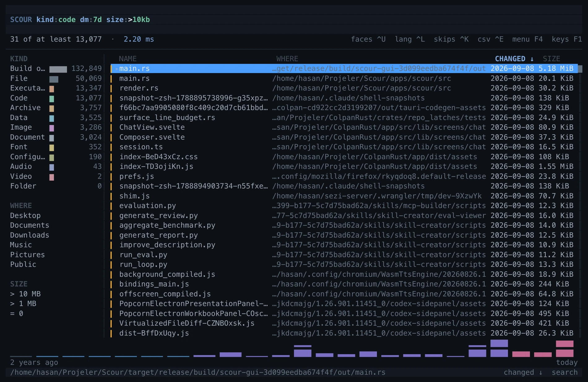Viewport: 588px width, 382px height.
Task: Click the Code kind color swatch
Action: [x=52, y=99]
